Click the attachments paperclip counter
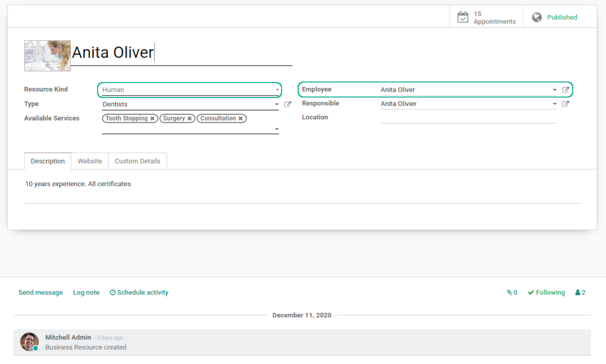 (512, 293)
